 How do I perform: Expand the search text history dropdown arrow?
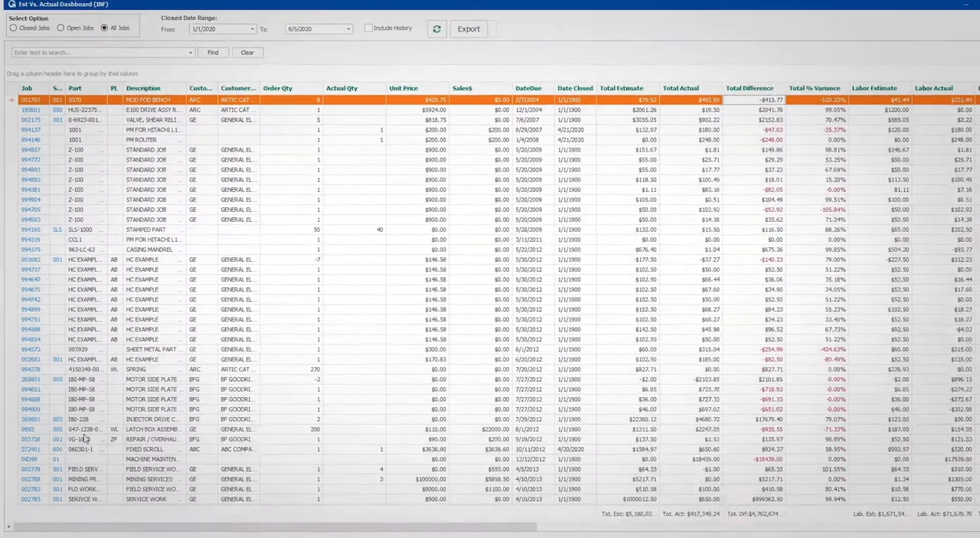tap(191, 53)
